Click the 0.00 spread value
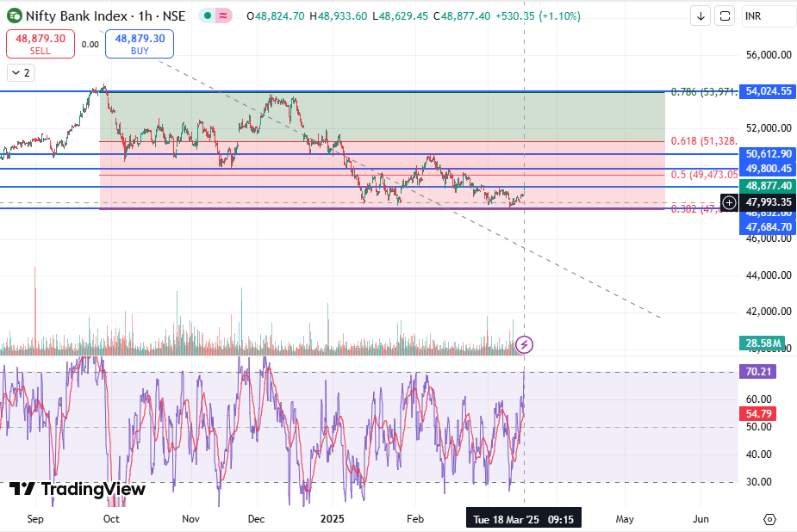The width and height of the screenshot is (797, 532). (x=90, y=44)
